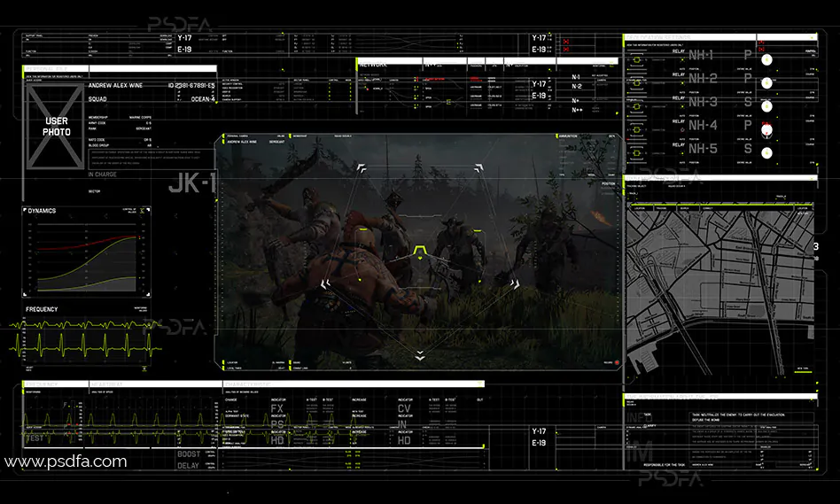Switch to the CHARACTERISTIC tab
Screen dimensions: 840x504
tap(354, 384)
